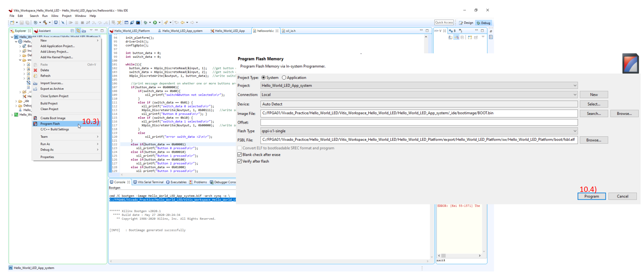Viewport: 644px width, 276px height.
Task: Toggle Link with Editor icon in Explorer
Action: [78, 31]
